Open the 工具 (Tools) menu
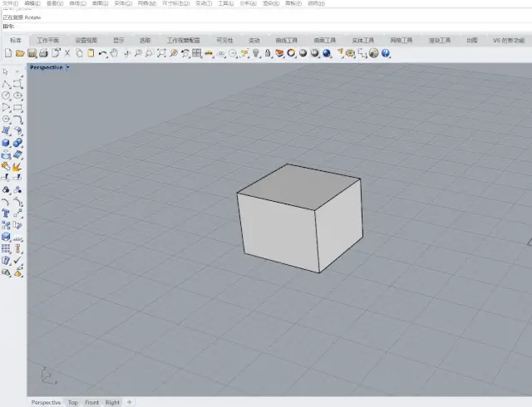This screenshot has height=407, width=532. (225, 3)
